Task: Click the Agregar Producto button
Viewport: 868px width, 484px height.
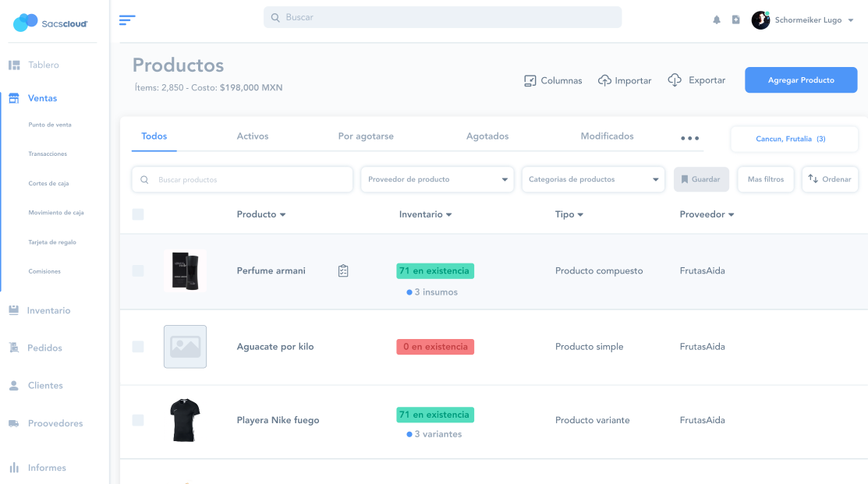Action: [801, 80]
